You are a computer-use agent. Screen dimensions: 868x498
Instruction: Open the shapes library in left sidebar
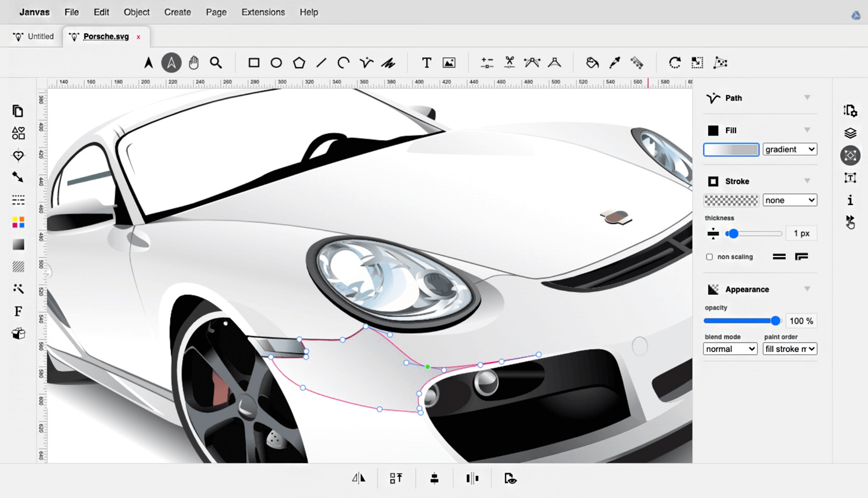[18, 133]
